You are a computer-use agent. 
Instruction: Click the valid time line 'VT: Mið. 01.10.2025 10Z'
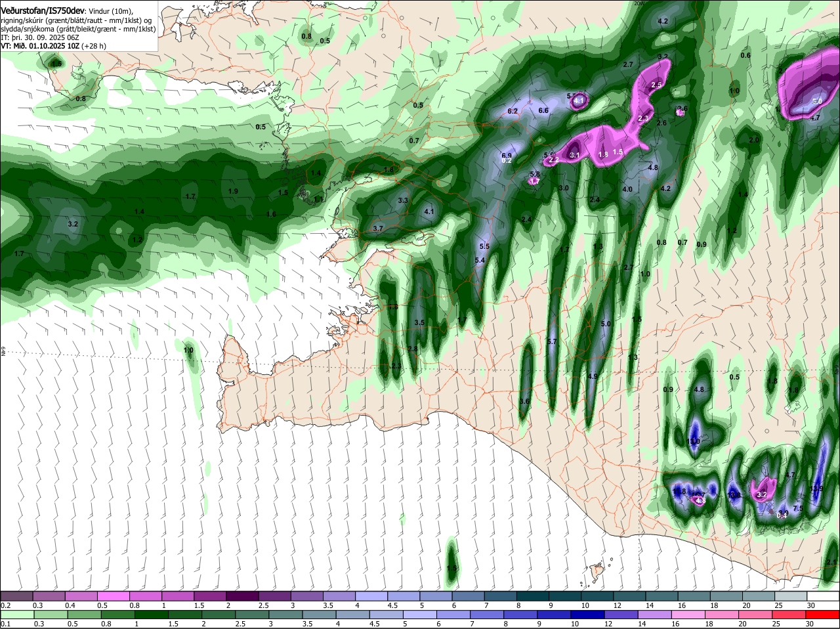click(x=41, y=46)
